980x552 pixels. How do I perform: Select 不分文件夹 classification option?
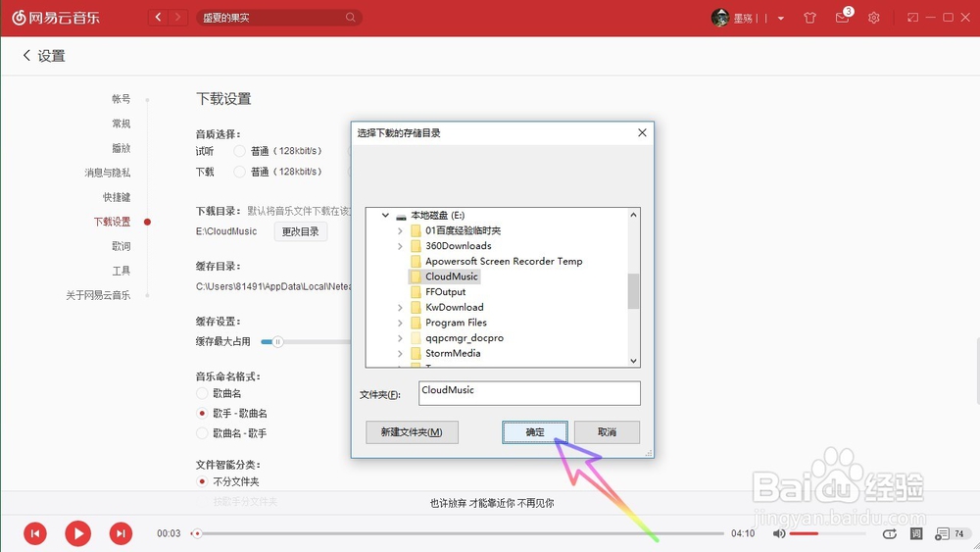(202, 481)
